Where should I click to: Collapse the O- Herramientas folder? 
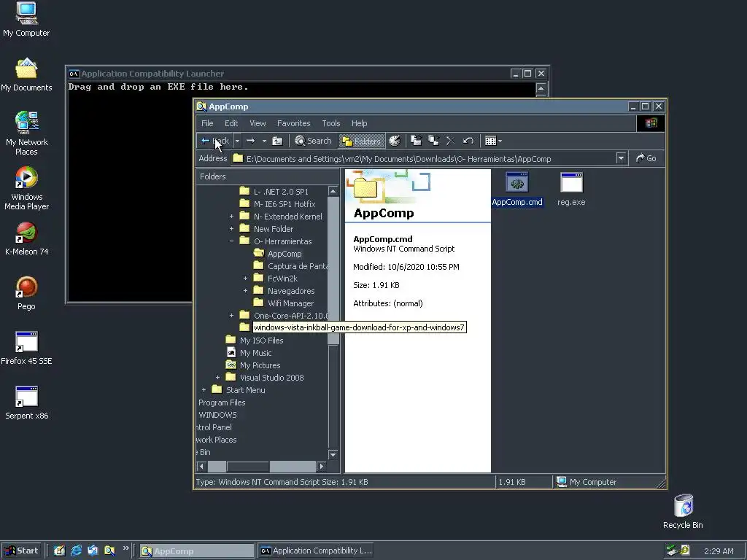[x=231, y=241]
